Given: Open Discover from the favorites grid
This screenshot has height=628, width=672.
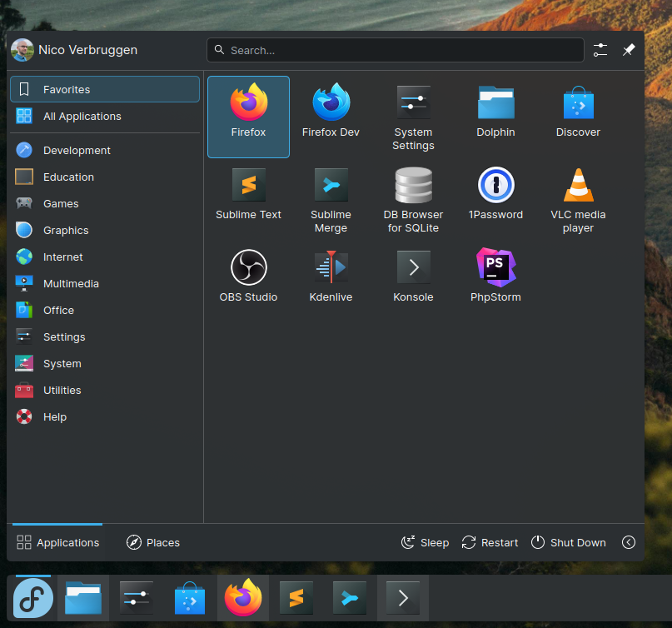Looking at the screenshot, I should (x=578, y=117).
